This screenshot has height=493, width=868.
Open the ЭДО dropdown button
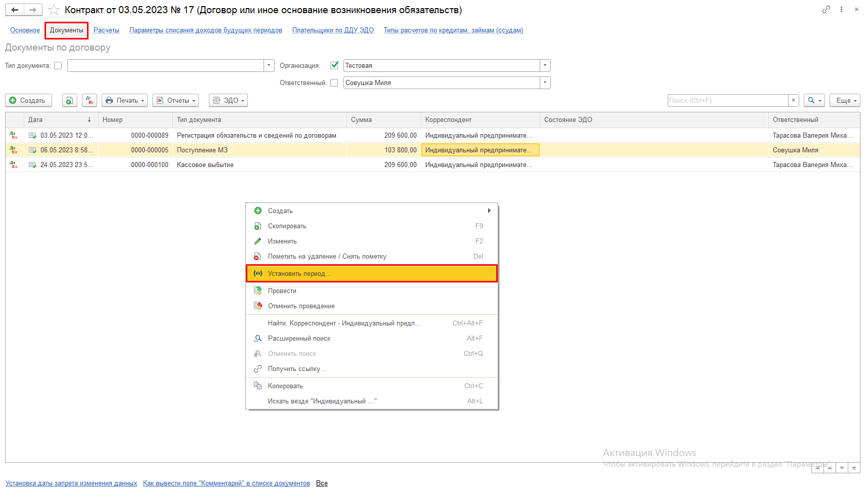228,100
